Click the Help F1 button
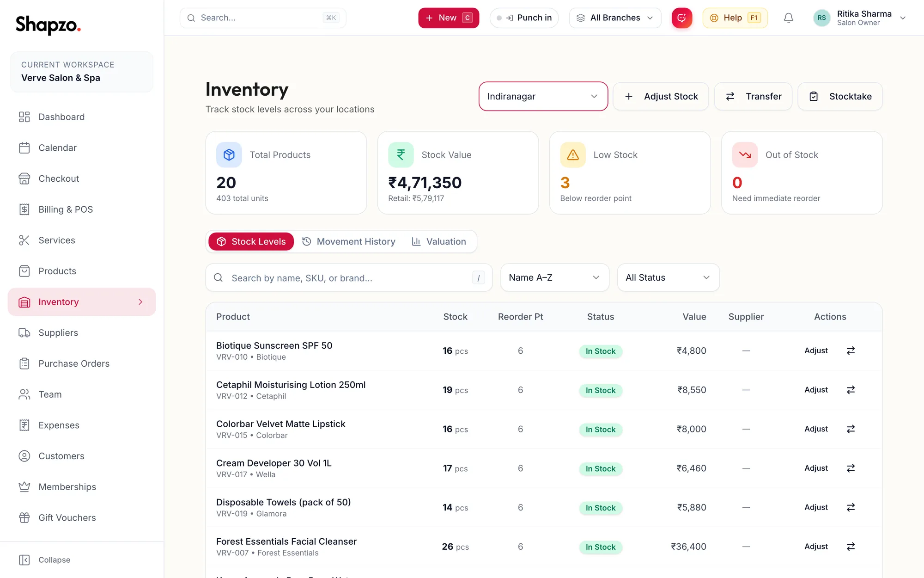Screen dimensions: 924x578 [x=735, y=18]
